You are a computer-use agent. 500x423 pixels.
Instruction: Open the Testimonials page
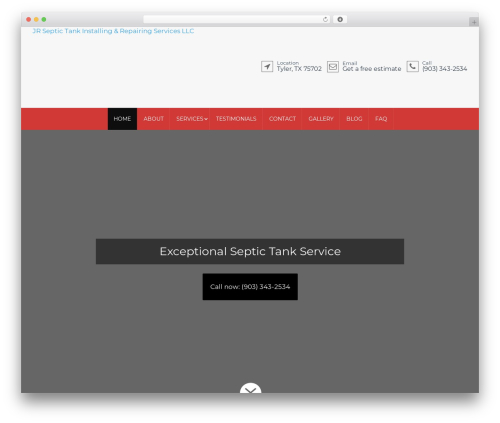[x=236, y=119]
